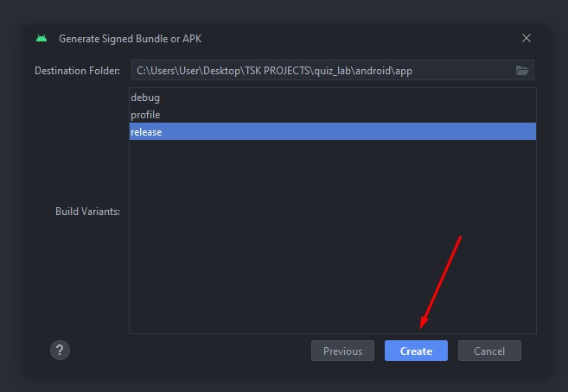Open the folder browser for Destination Folder
The width and height of the screenshot is (568, 392).
pos(522,71)
